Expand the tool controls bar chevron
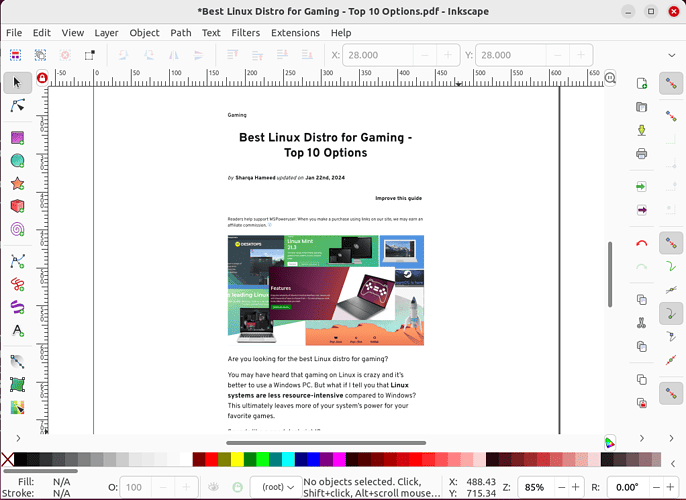This screenshot has width=686, height=500. (x=672, y=55)
